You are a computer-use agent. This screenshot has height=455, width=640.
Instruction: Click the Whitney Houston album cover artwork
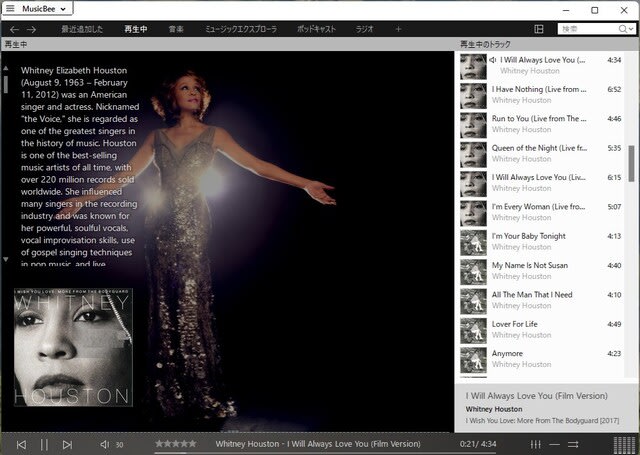tap(73, 347)
